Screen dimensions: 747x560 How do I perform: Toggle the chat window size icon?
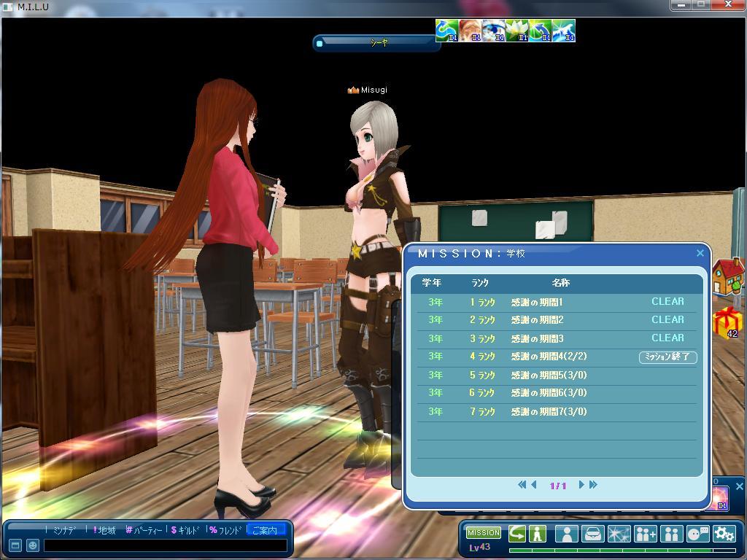click(x=15, y=545)
